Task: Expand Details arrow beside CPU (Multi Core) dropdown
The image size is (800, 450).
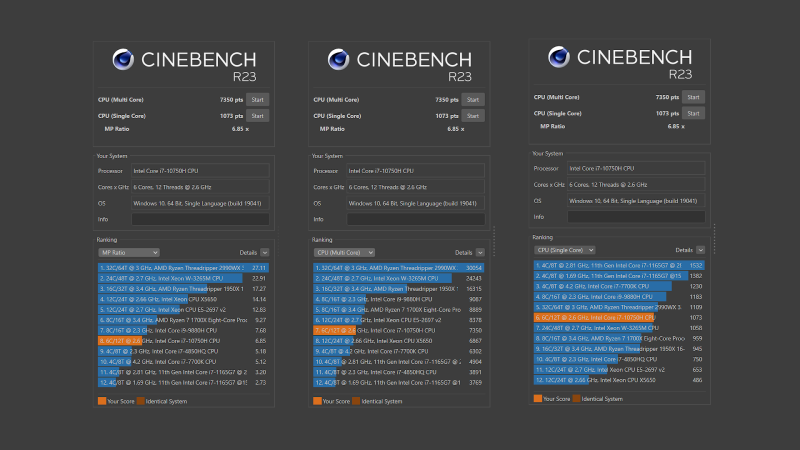Action: (480, 253)
